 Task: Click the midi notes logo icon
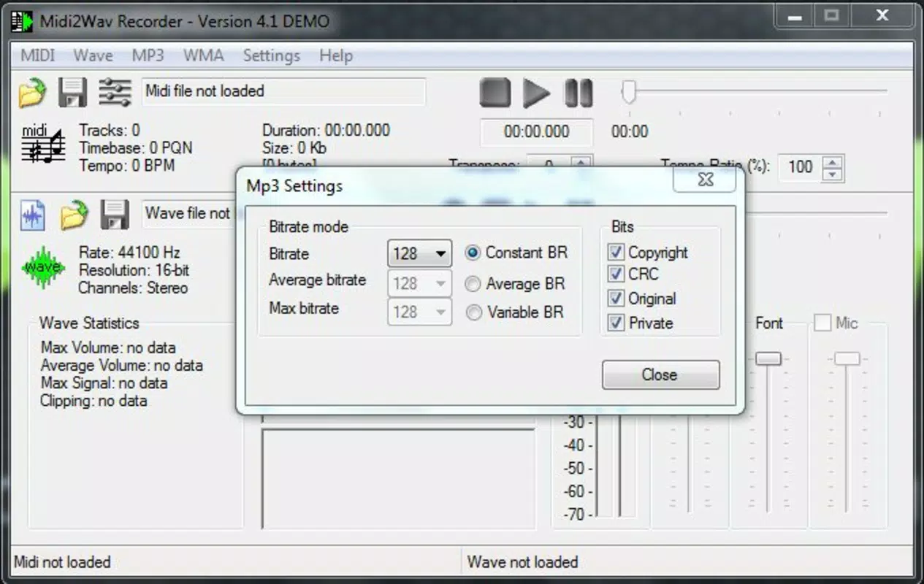[x=43, y=143]
